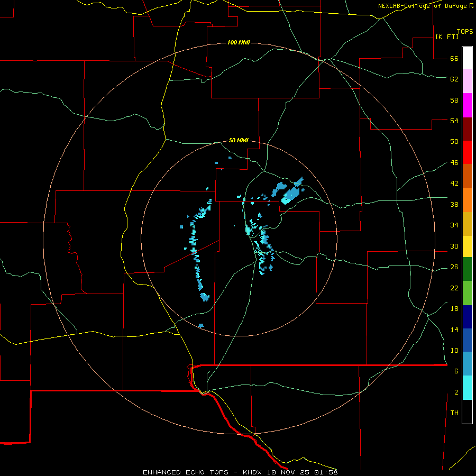Click the magenta legend color swatch
Image resolution: width=476 pixels, height=476 pixels.
[x=467, y=105]
